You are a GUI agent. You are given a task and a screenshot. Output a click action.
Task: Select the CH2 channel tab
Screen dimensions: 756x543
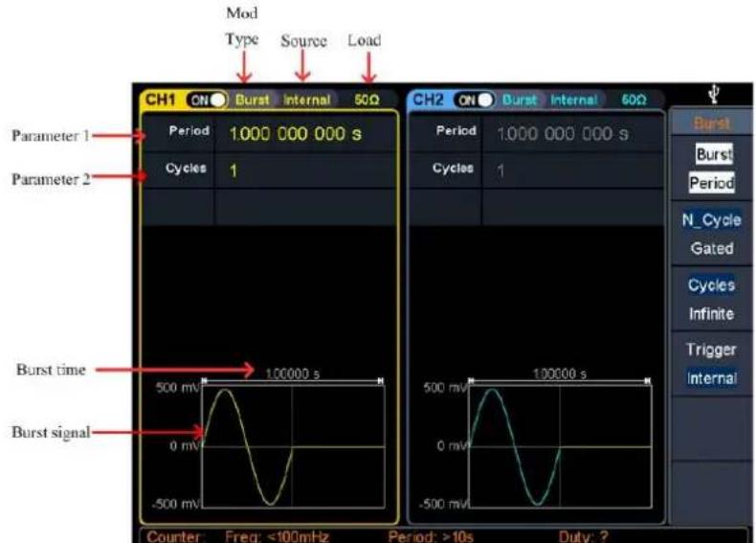[428, 100]
